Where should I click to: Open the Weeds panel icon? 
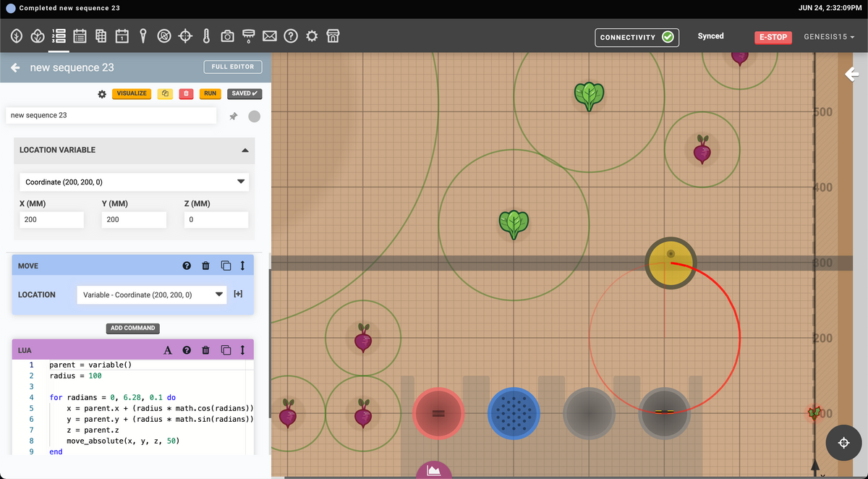(164, 35)
